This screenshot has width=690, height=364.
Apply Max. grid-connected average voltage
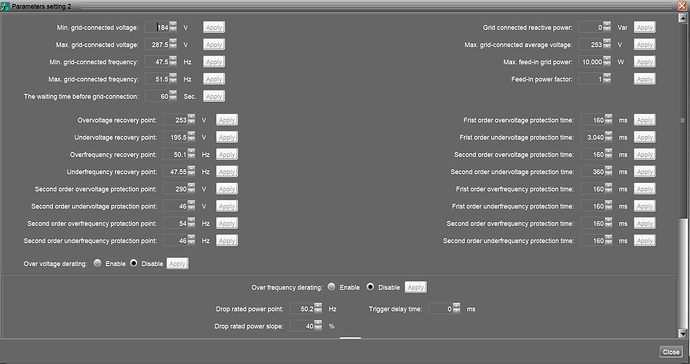click(x=645, y=44)
